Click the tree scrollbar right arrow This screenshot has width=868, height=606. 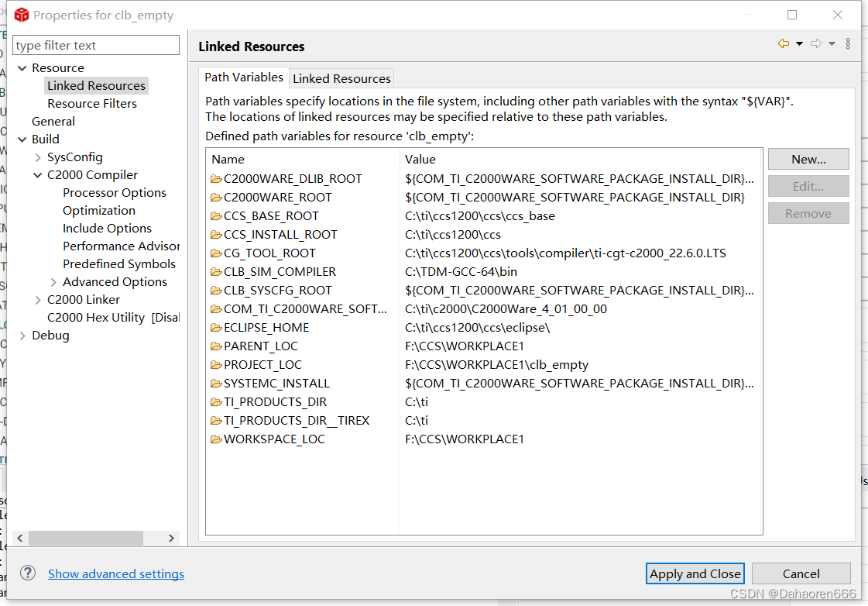click(171, 538)
